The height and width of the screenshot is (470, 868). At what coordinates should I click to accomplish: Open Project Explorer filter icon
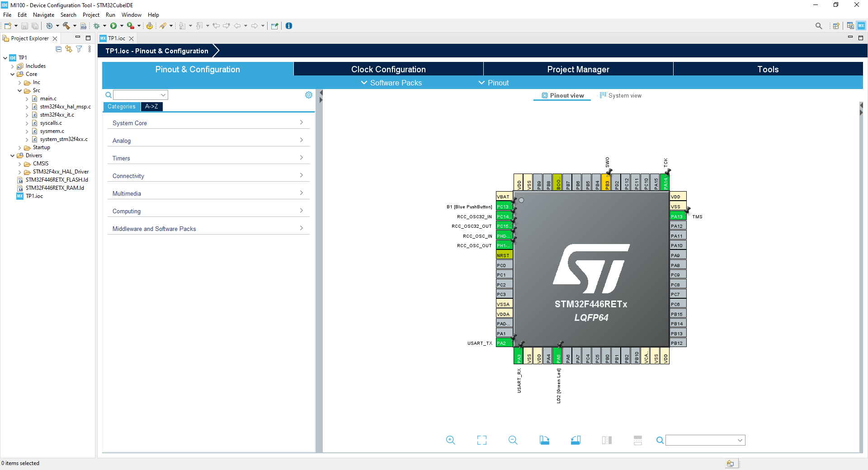coord(79,49)
